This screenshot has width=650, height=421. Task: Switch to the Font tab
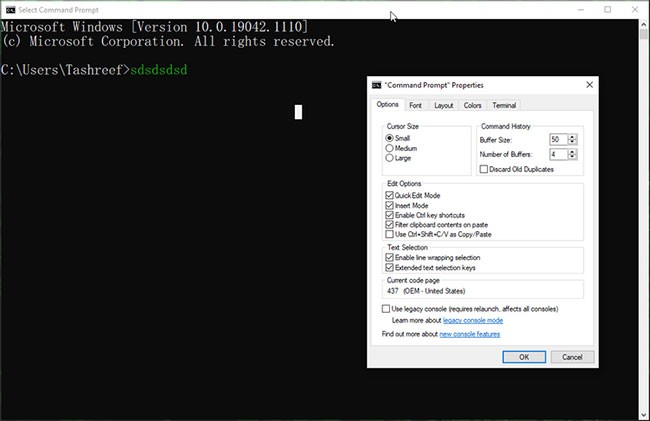415,105
